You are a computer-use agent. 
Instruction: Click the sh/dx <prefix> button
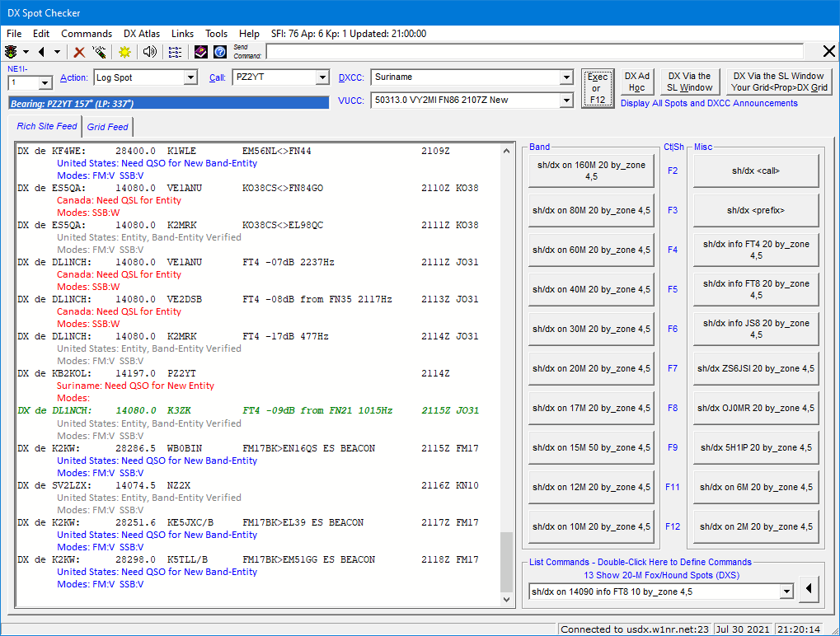(x=756, y=210)
